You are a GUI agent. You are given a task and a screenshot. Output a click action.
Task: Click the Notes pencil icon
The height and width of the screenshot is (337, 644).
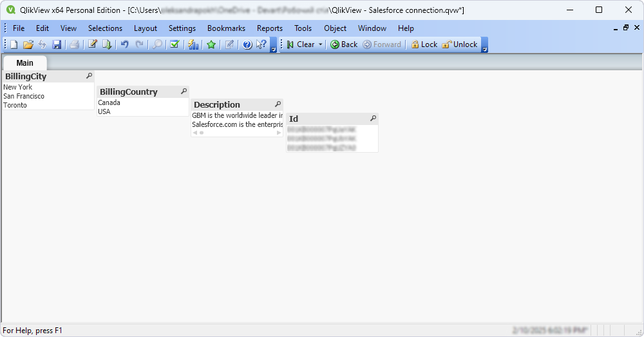(x=230, y=44)
